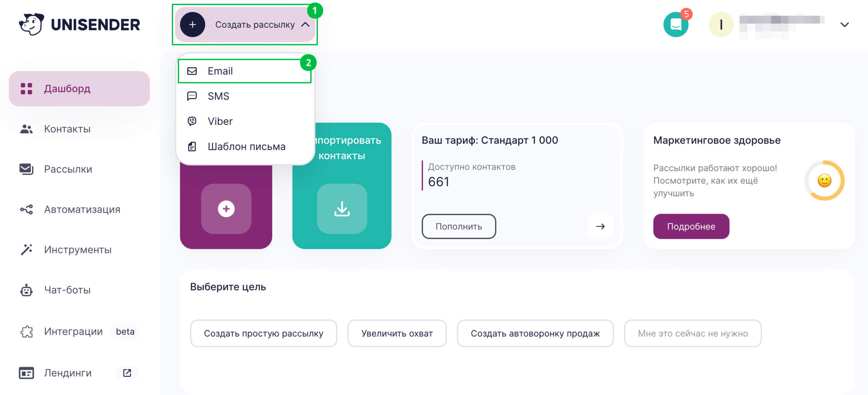Click the arrow in tariff card
Screen dimensions: 868x395
(x=600, y=226)
